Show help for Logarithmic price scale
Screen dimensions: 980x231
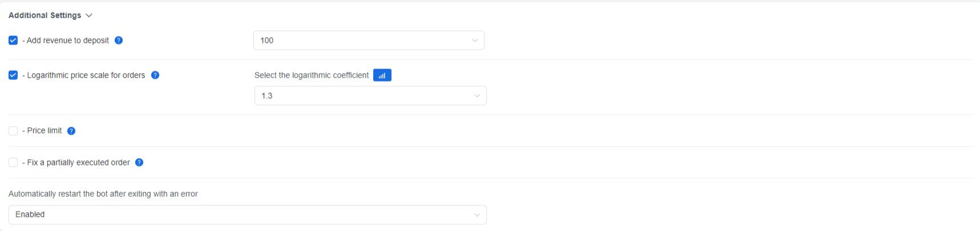tap(155, 75)
